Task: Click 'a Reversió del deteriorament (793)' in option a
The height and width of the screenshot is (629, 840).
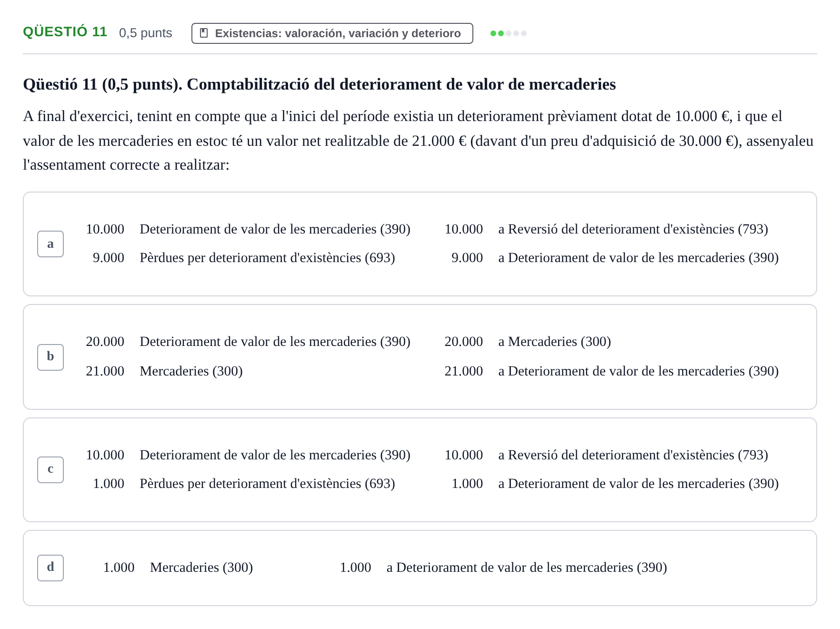Action: 633,229
